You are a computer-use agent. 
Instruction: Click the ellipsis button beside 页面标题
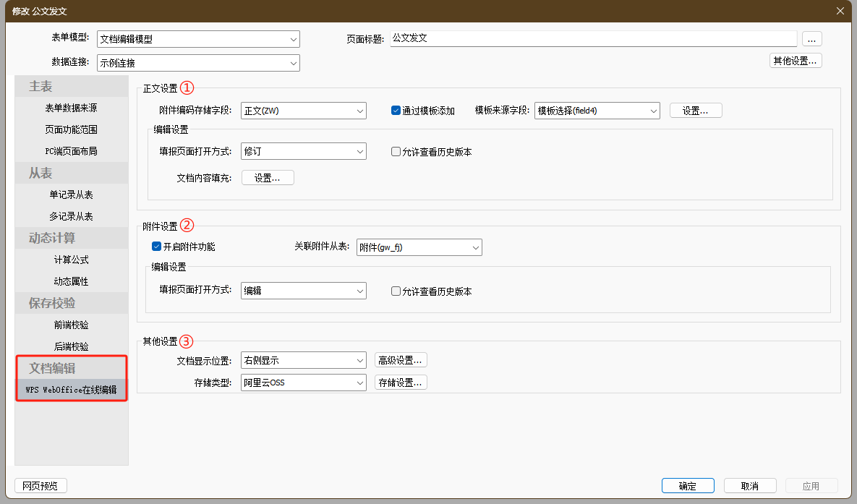[811, 39]
